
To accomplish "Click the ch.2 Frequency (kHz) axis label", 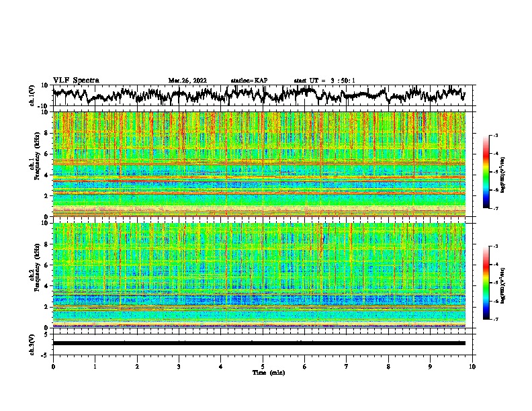I will (34, 267).
